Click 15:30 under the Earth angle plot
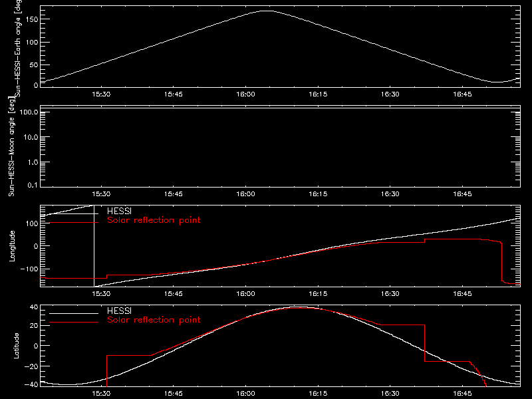Image resolution: width=532 pixels, height=399 pixels. (x=101, y=94)
